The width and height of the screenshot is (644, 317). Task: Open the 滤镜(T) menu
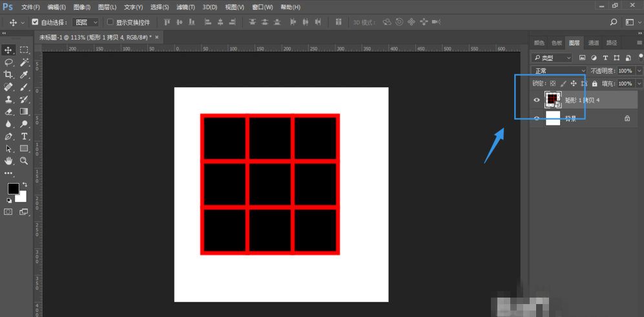tap(185, 7)
